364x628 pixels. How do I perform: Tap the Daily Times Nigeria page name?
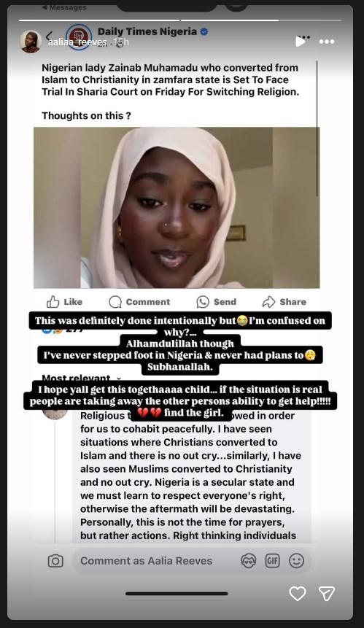pyautogui.click(x=147, y=31)
